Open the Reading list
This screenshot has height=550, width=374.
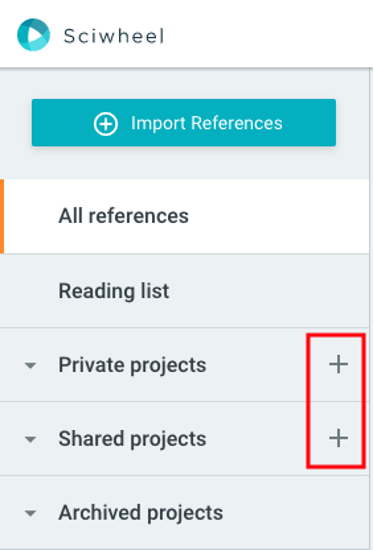coord(185,291)
